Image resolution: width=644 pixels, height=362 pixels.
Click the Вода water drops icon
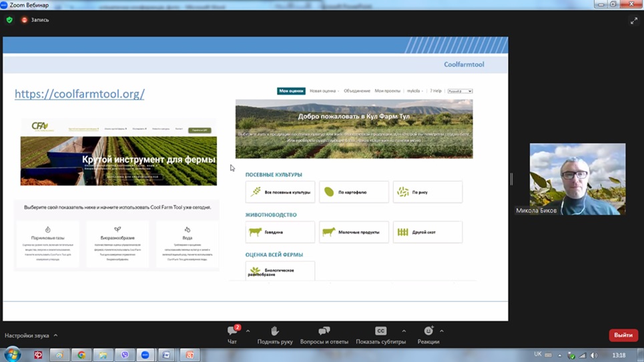pyautogui.click(x=188, y=229)
